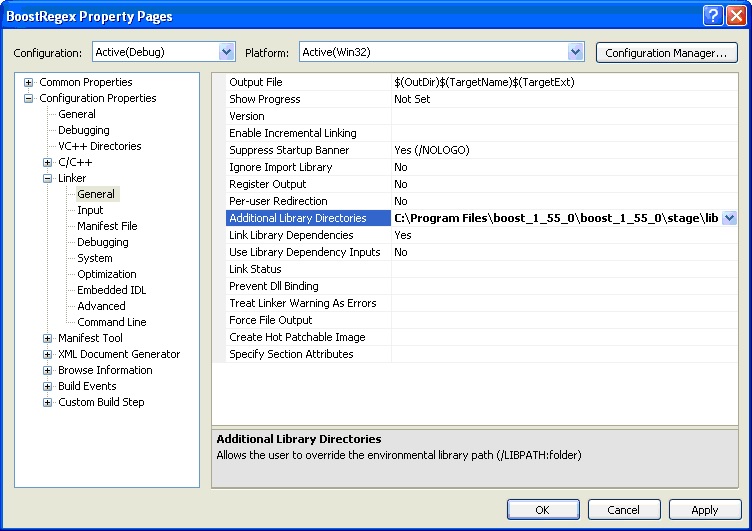This screenshot has width=752, height=531.
Task: Select System under Linker
Action: 94,258
